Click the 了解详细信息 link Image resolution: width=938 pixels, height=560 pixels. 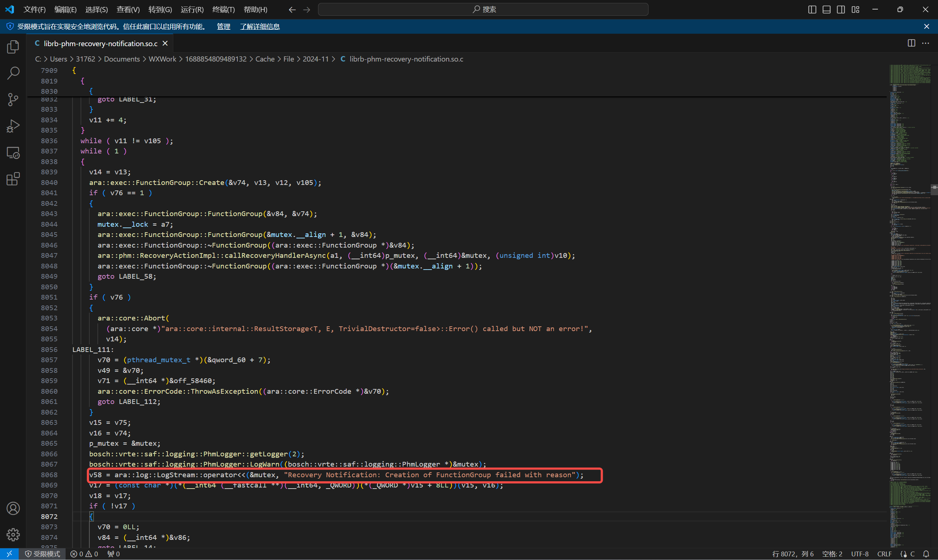coord(260,26)
